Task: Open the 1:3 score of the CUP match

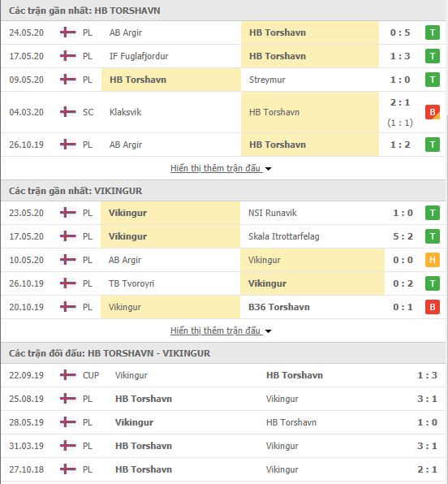Action: pyautogui.click(x=428, y=375)
